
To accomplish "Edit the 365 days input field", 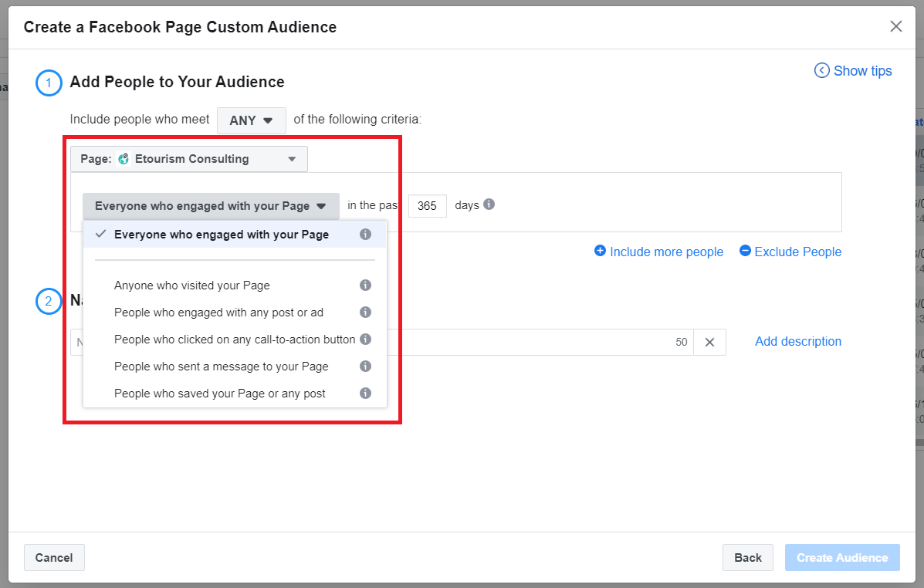I will tap(427, 205).
